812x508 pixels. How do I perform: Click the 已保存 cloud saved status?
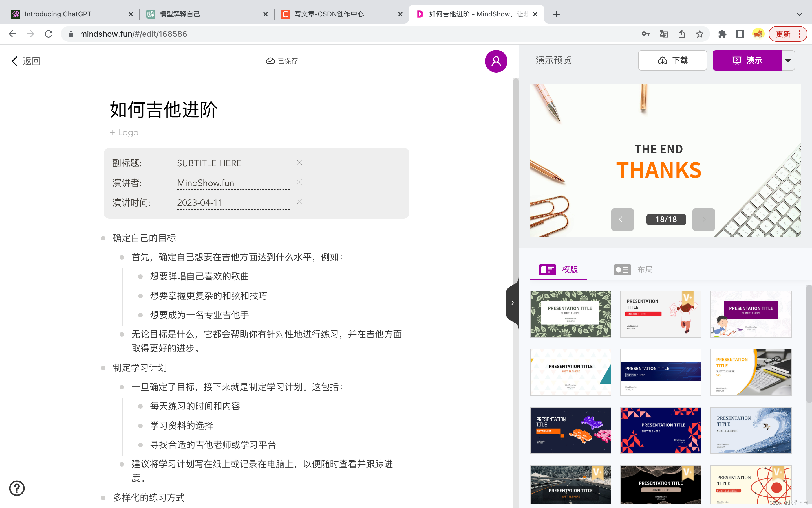click(x=282, y=61)
